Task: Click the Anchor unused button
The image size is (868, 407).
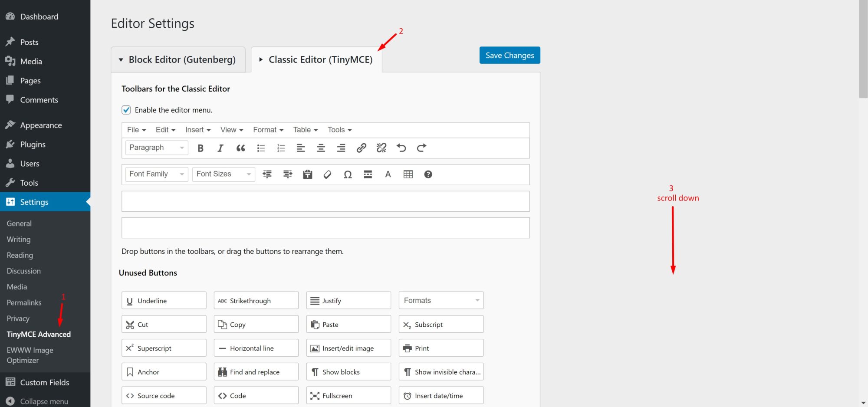Action: [x=164, y=372]
